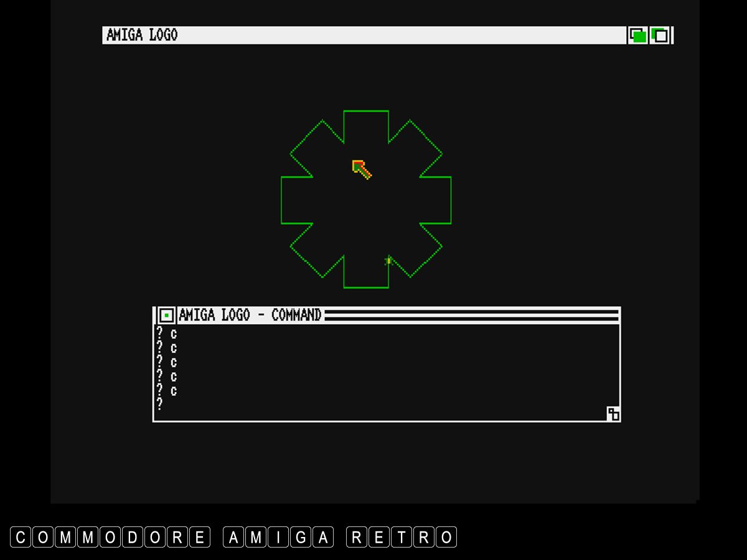Click the Command window resize gadget
Viewport: 747px width, 560px height.
[613, 414]
